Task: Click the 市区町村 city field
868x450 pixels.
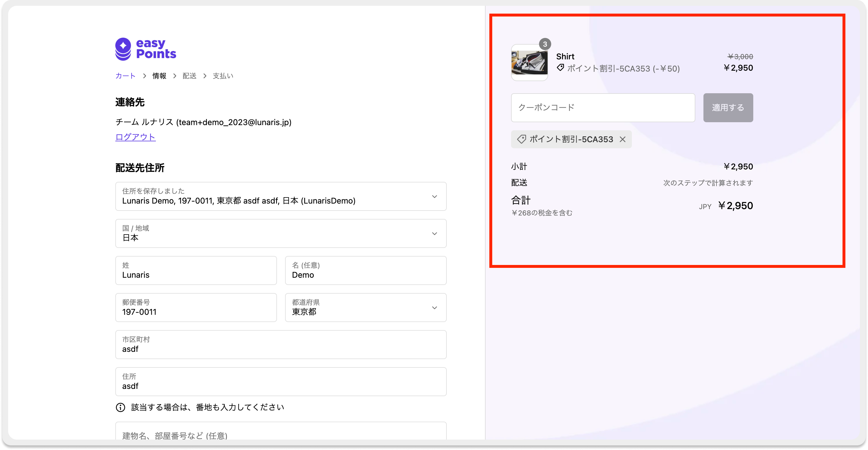Action: pos(281,345)
